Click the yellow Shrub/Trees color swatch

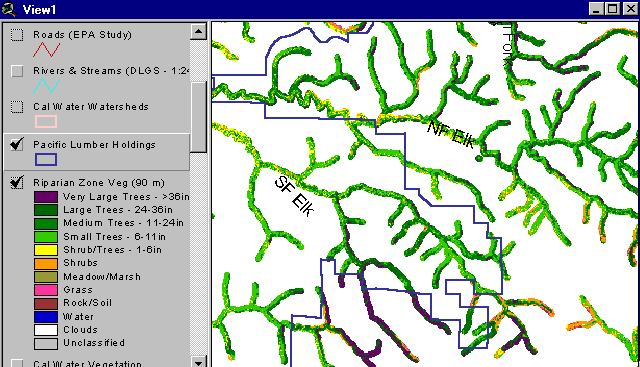(46, 250)
